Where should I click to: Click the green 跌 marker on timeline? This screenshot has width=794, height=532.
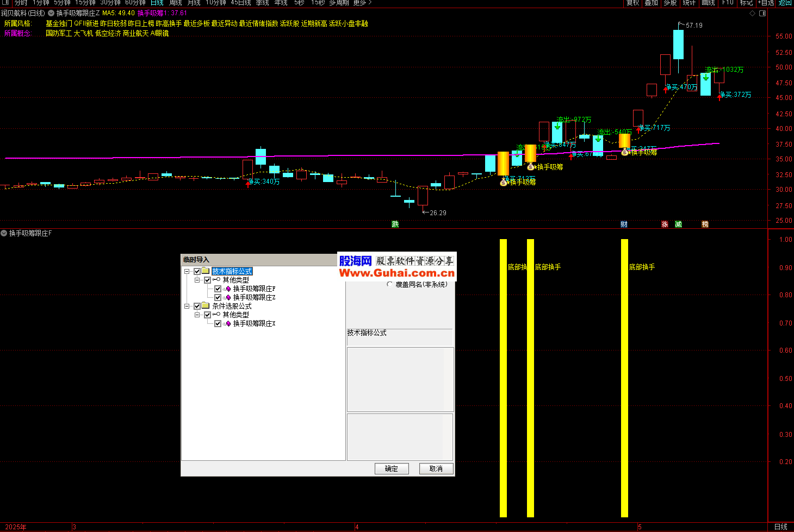[395, 224]
